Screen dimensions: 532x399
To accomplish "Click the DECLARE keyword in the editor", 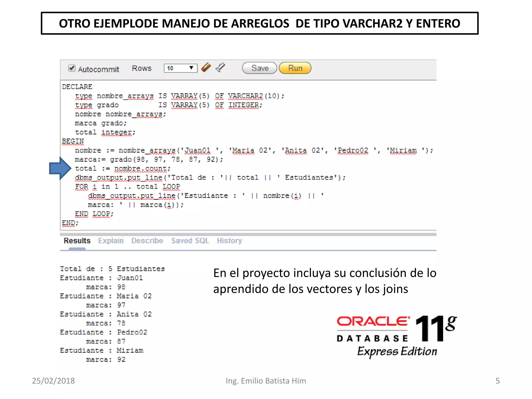I will click(x=77, y=87).
